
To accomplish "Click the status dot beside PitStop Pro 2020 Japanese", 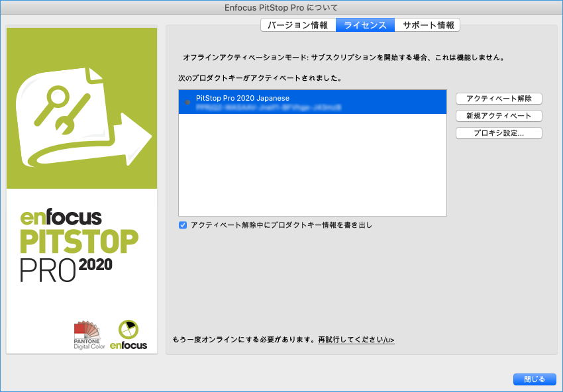I will (187, 103).
